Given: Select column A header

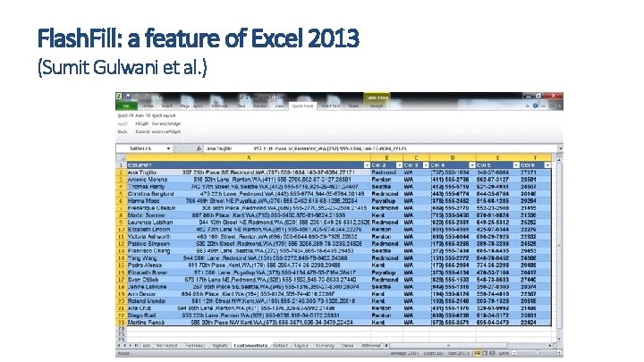Looking at the screenshot, I should [x=249, y=157].
